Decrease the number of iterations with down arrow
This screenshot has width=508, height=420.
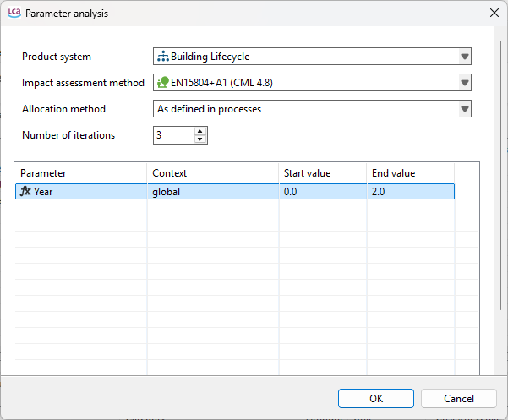click(x=200, y=139)
